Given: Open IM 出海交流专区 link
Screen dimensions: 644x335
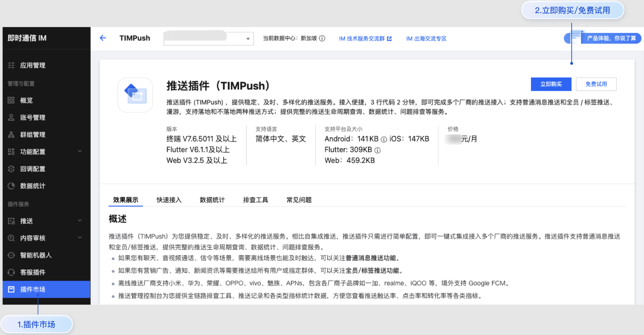Looking at the screenshot, I should 426,39.
